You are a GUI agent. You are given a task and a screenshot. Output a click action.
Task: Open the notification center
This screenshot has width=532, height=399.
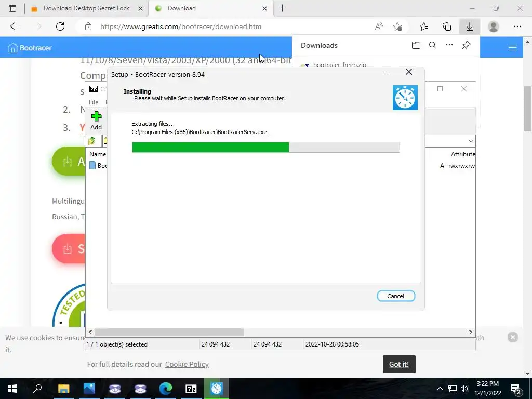tap(516, 389)
